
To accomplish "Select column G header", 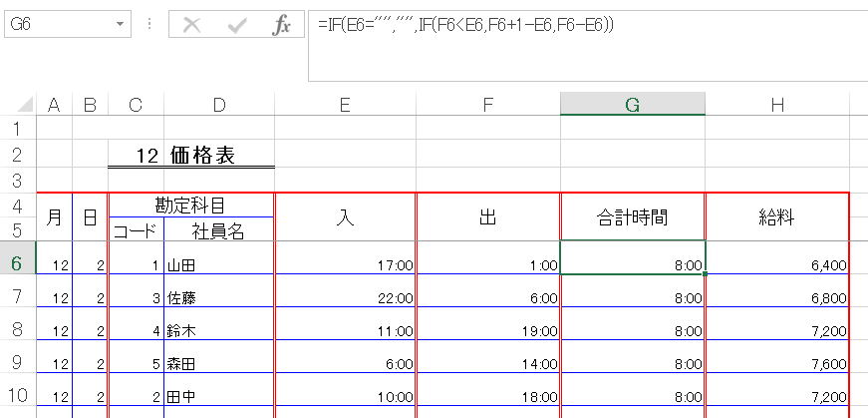I will pyautogui.click(x=633, y=104).
